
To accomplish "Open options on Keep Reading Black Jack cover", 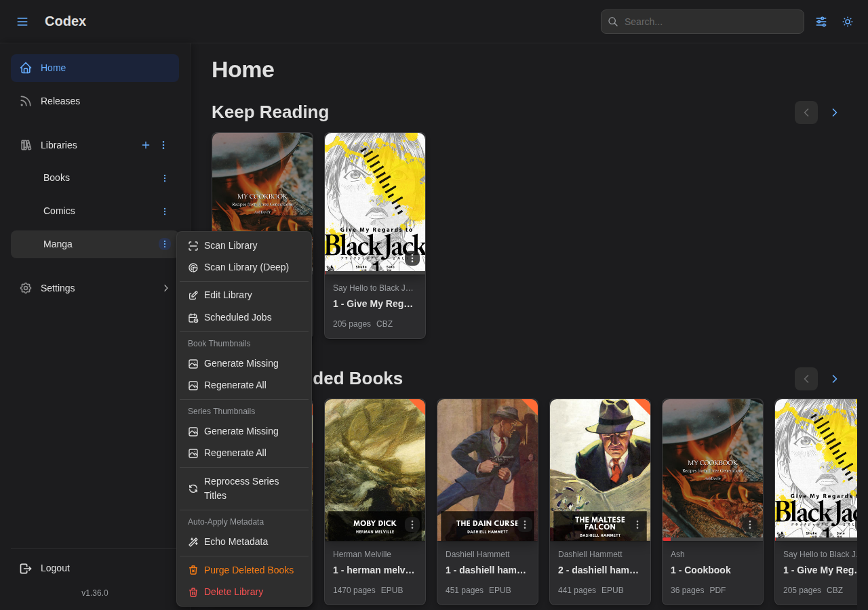I will pos(412,258).
